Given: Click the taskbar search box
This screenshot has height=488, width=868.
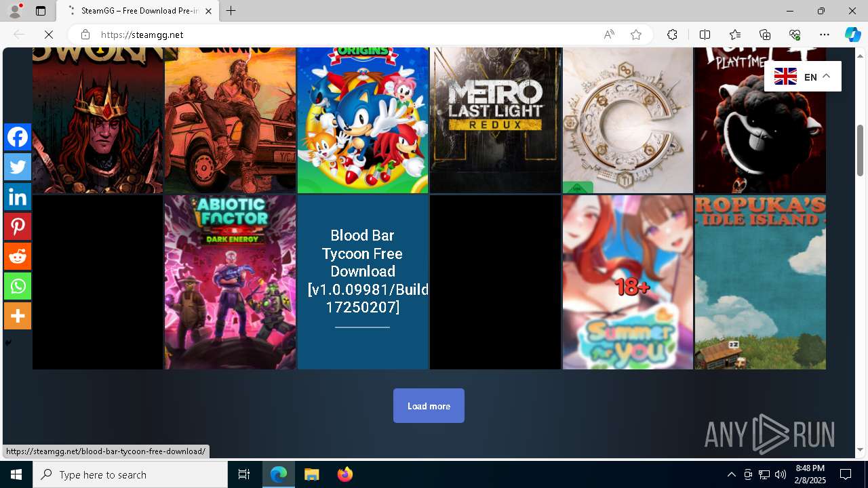Looking at the screenshot, I should (130, 474).
